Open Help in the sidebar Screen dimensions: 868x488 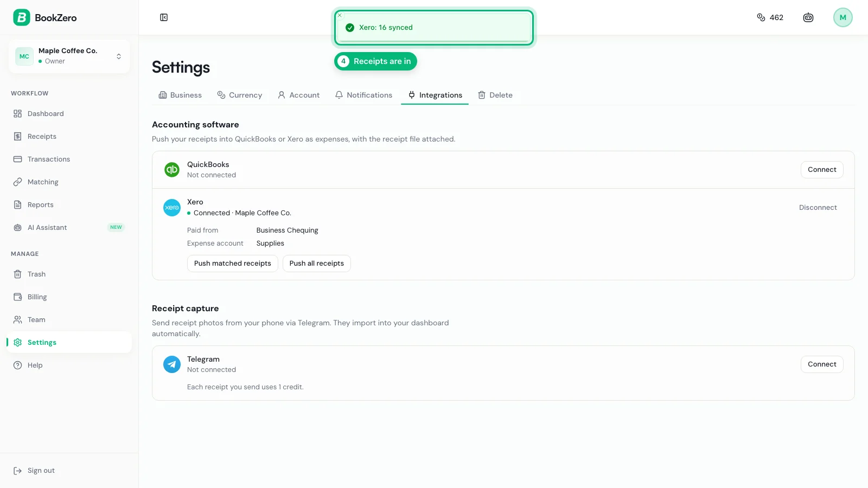69,365
